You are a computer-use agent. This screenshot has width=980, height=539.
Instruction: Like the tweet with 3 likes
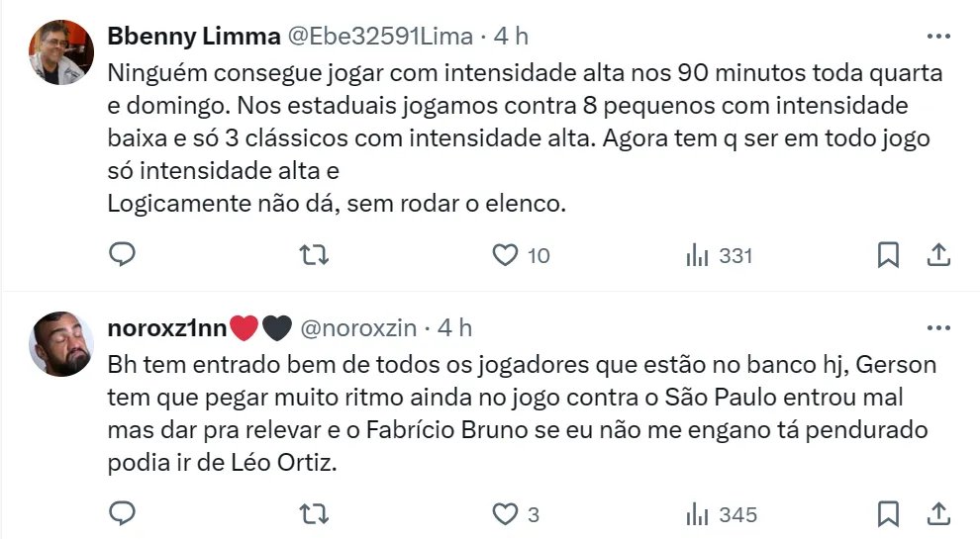[x=506, y=514]
